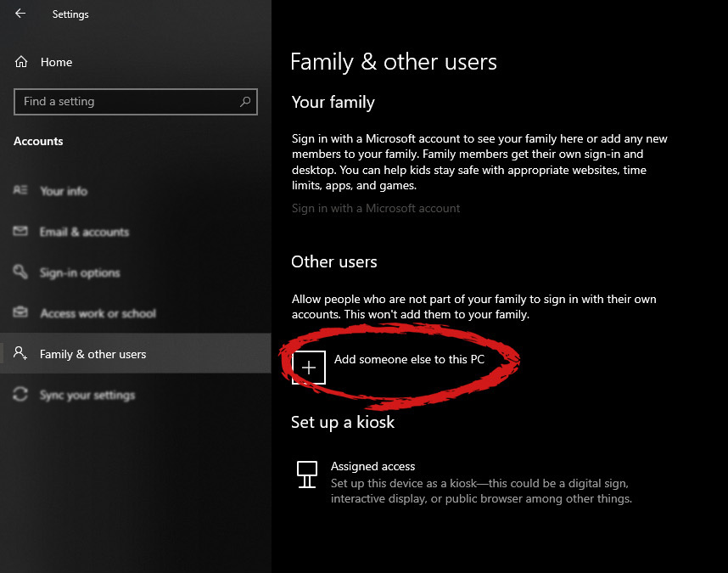The height and width of the screenshot is (573, 728).
Task: Click the Your info icon
Action: click(x=20, y=190)
